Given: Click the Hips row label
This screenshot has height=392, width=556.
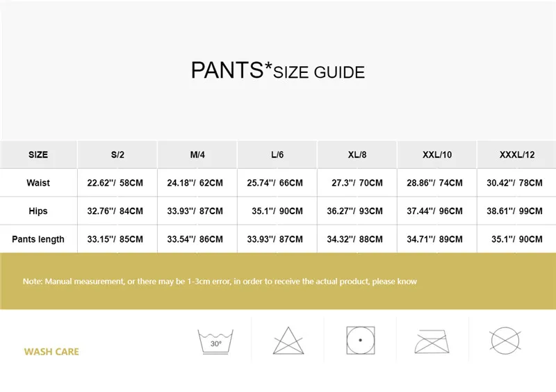Looking at the screenshot, I should coord(38,211).
